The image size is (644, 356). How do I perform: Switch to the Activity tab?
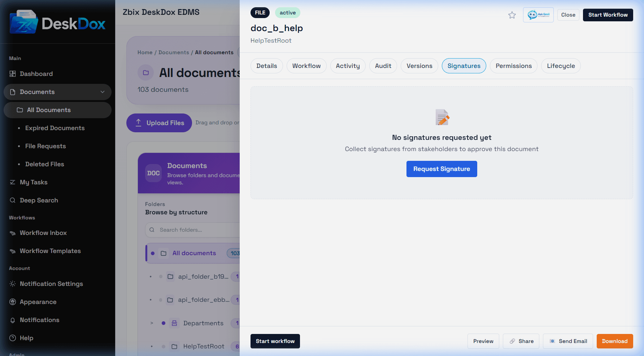point(348,66)
